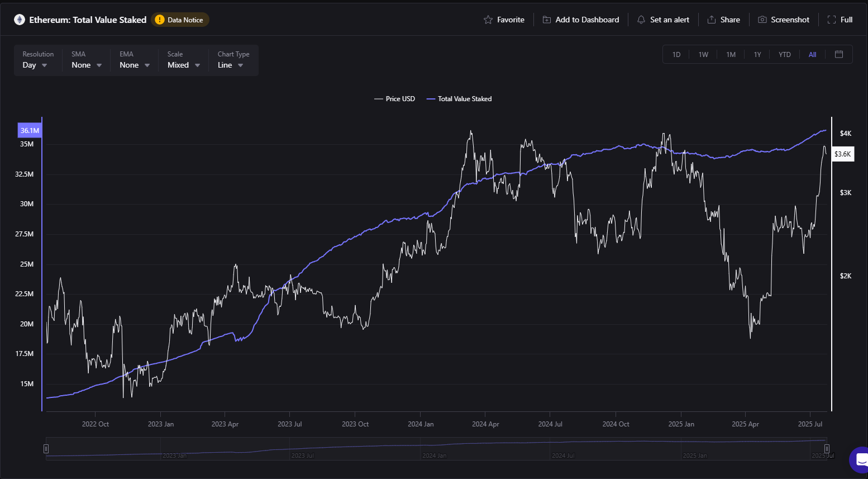Select the All time range
868x479 pixels.
(812, 54)
